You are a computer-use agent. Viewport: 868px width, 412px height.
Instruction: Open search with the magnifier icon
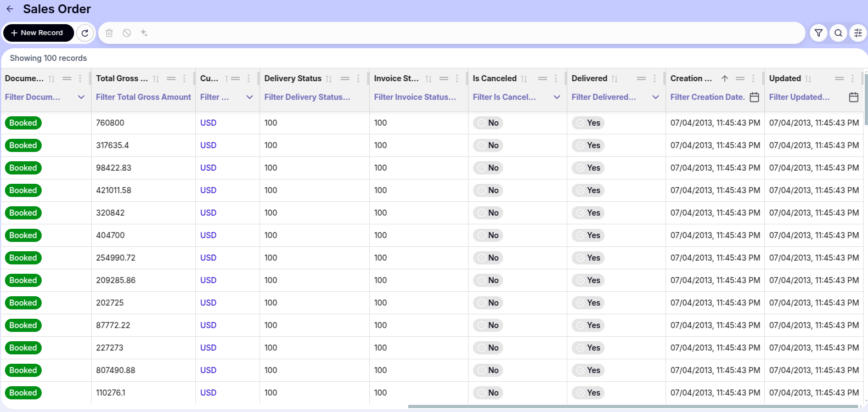(x=838, y=33)
